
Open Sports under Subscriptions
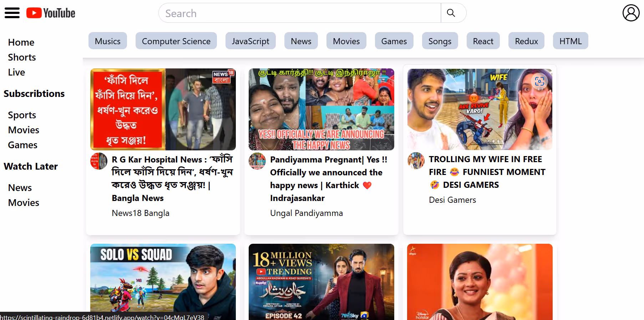coord(22,115)
